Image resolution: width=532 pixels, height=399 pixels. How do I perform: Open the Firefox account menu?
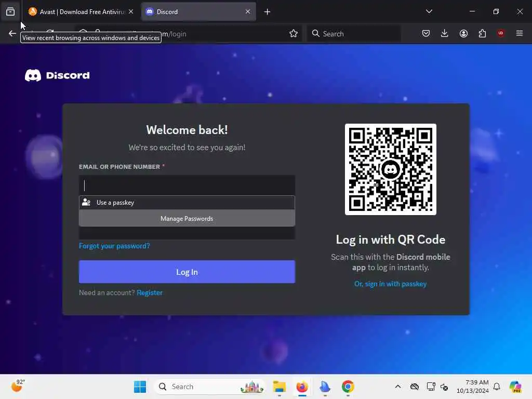coord(463,34)
